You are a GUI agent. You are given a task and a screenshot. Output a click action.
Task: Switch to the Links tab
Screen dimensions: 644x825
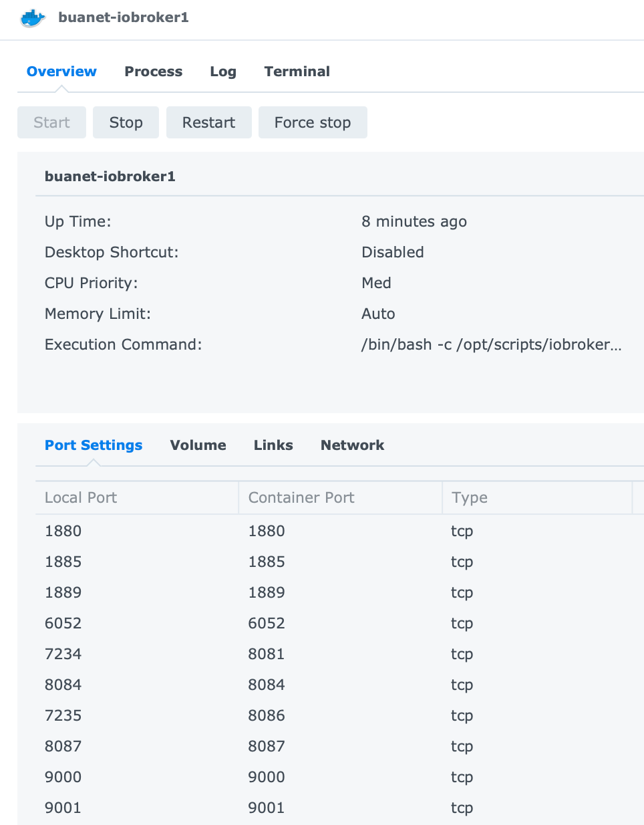[273, 445]
